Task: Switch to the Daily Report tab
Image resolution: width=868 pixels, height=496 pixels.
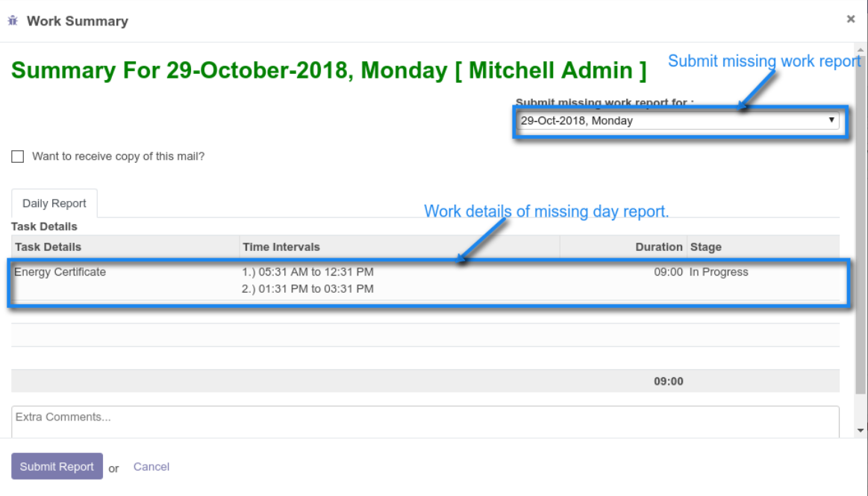Action: click(54, 203)
